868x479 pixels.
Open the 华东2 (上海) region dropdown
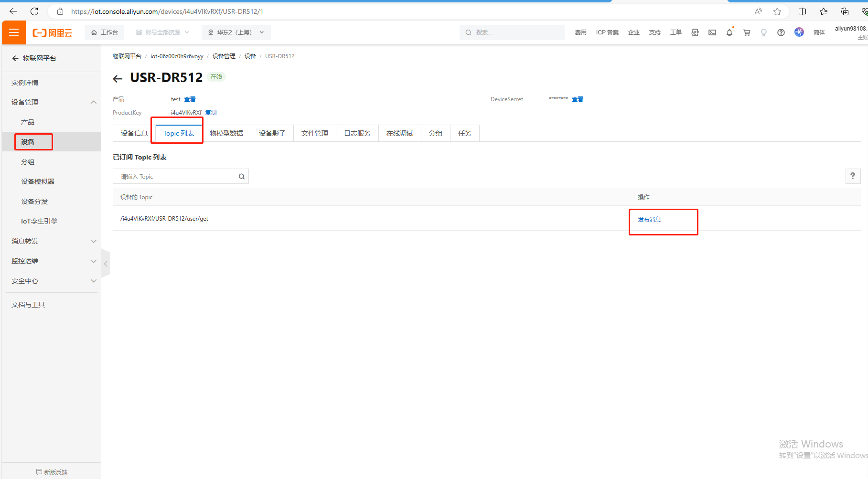[x=236, y=32]
